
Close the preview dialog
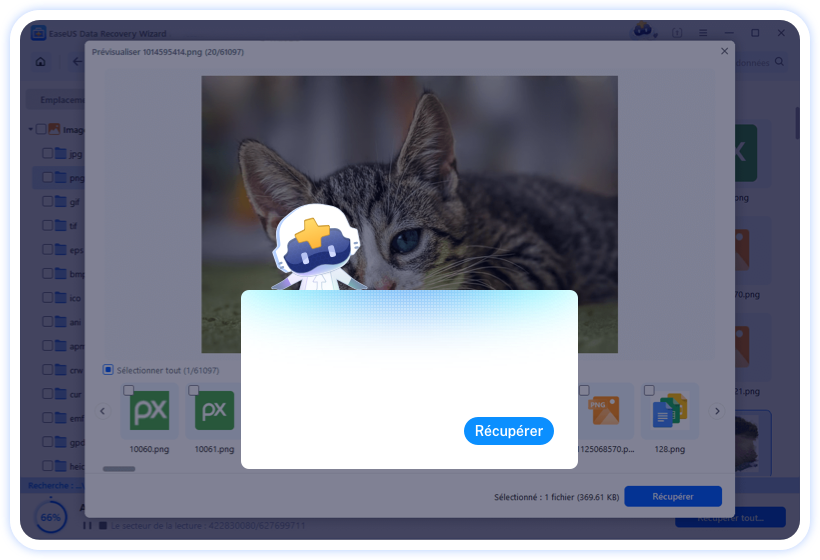pyautogui.click(x=724, y=51)
